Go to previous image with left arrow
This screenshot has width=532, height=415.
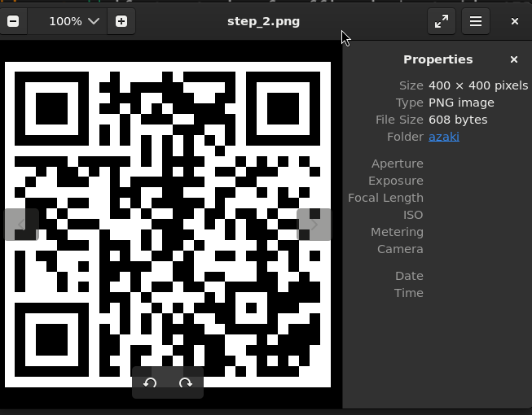21,225
